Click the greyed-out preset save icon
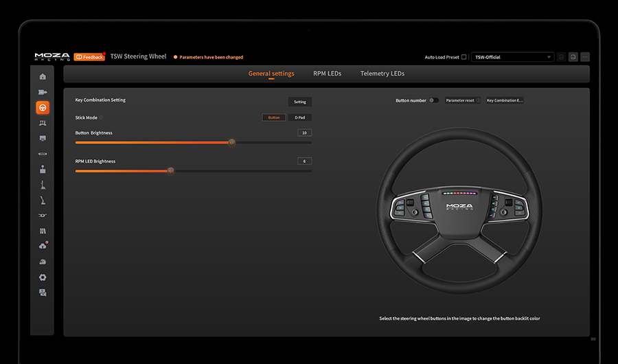Image resolution: width=618 pixels, height=364 pixels. click(x=561, y=57)
